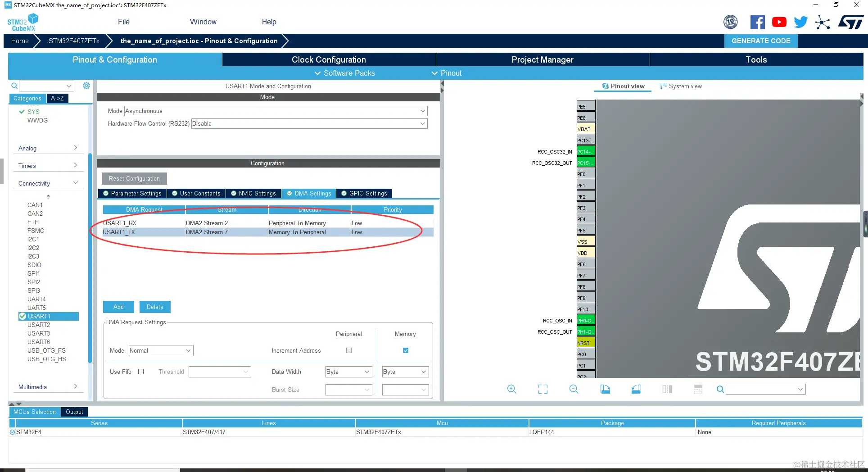Click the 10-year anniversary badge icon
This screenshot has height=472, width=868.
(x=731, y=22)
